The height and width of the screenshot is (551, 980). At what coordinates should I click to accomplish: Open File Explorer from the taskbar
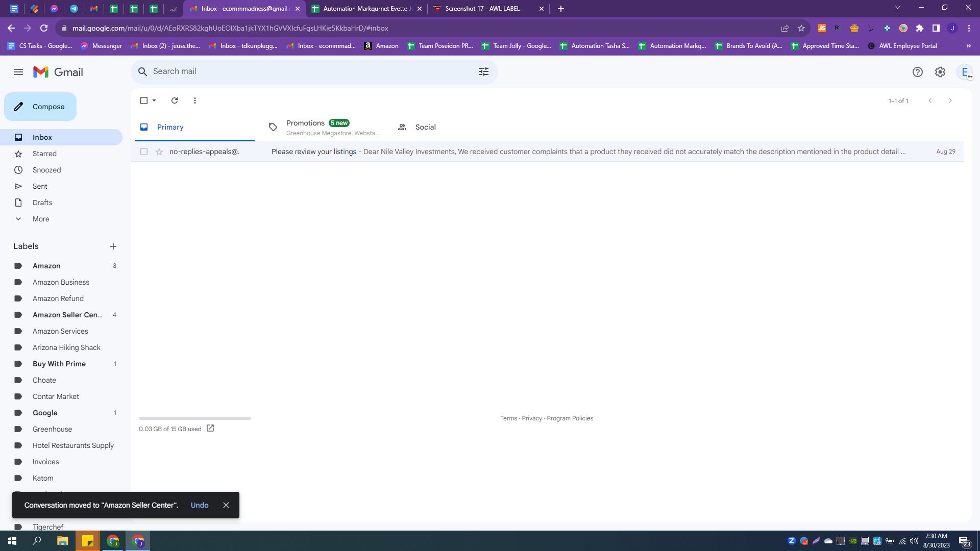tap(62, 541)
